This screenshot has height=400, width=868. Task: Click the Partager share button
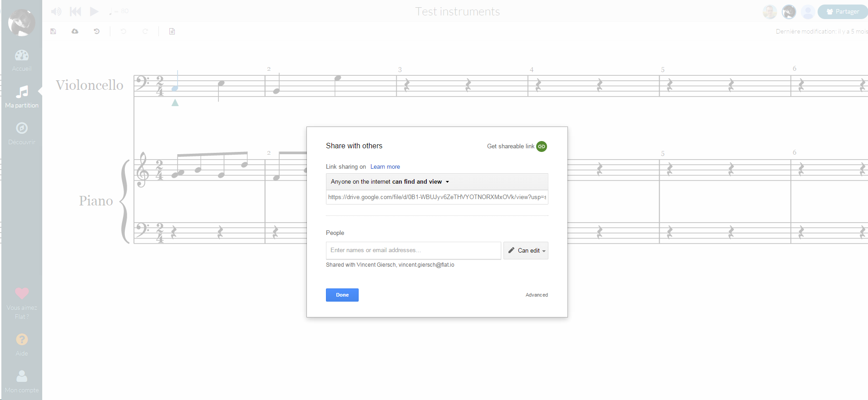pos(843,12)
